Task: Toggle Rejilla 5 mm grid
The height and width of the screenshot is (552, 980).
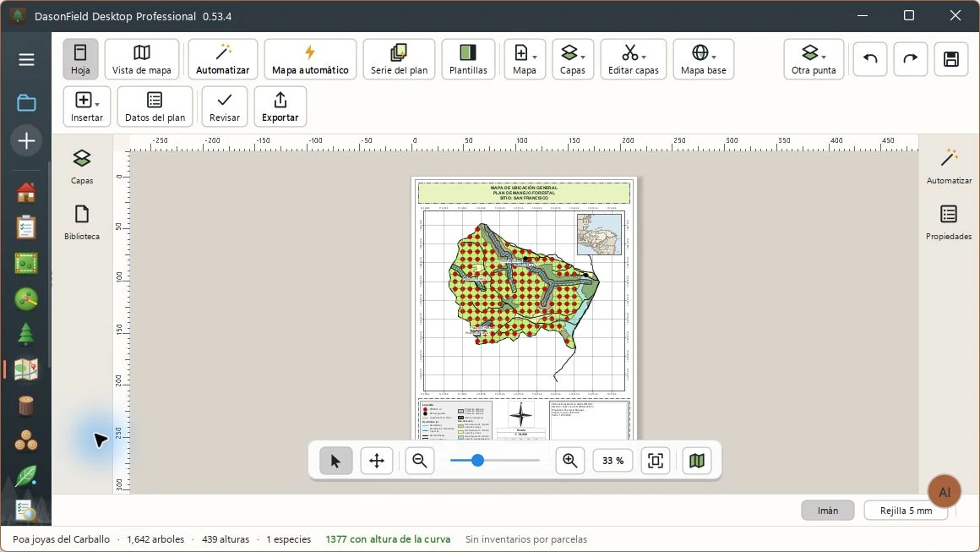Action: (x=906, y=511)
